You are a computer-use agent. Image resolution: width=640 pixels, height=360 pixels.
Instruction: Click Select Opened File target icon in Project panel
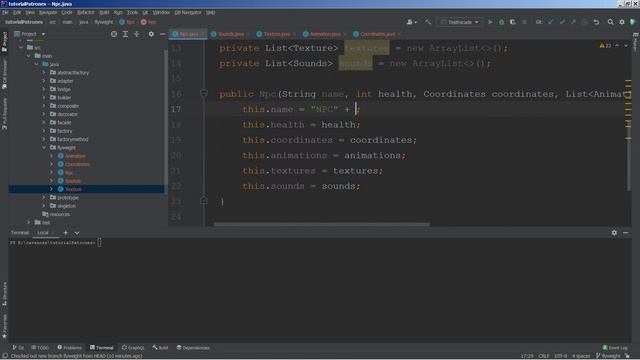click(114, 34)
